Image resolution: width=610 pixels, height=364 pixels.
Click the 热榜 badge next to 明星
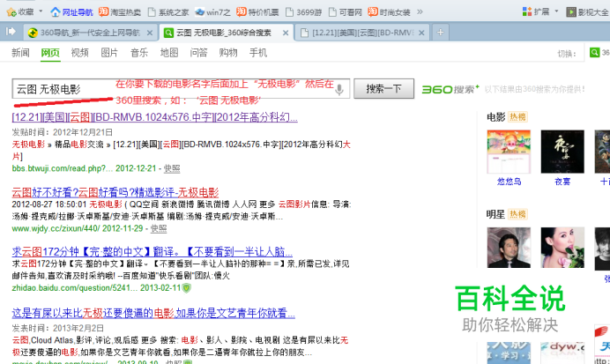pyautogui.click(x=517, y=214)
